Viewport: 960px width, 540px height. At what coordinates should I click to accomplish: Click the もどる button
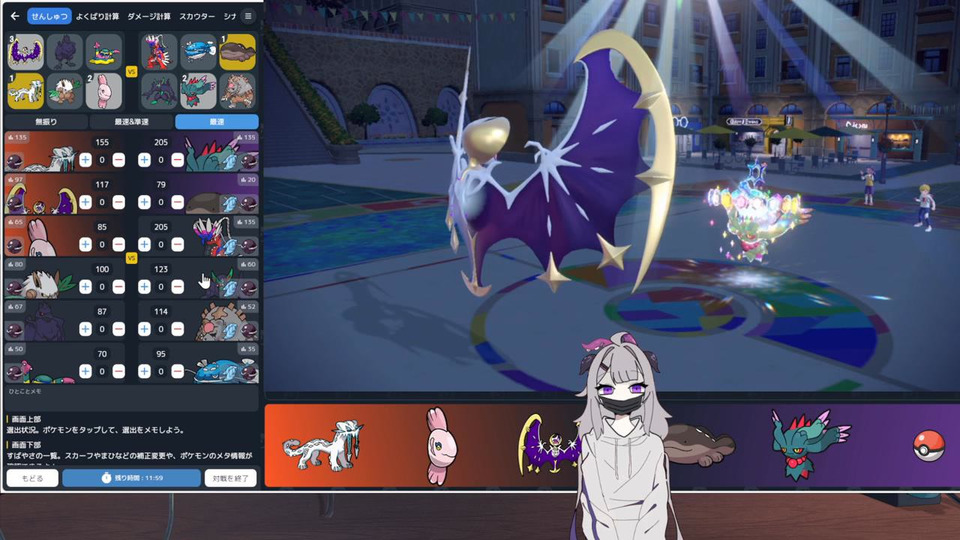tap(32, 478)
